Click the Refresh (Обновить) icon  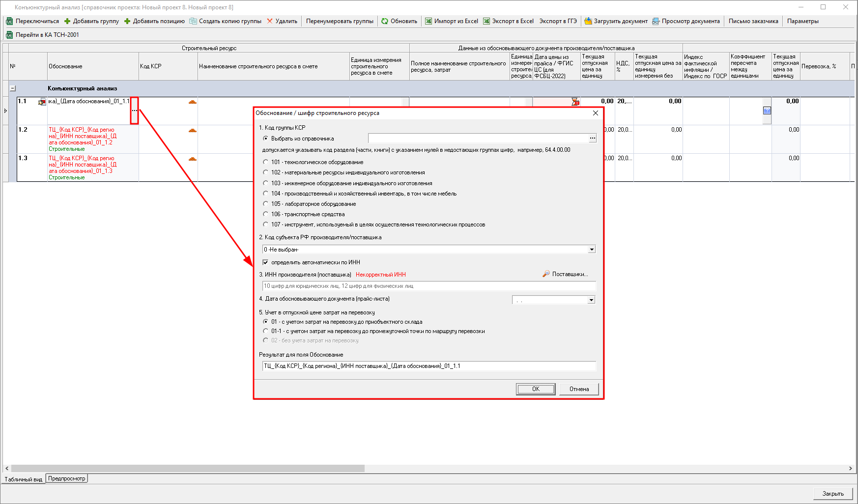pyautogui.click(x=385, y=21)
